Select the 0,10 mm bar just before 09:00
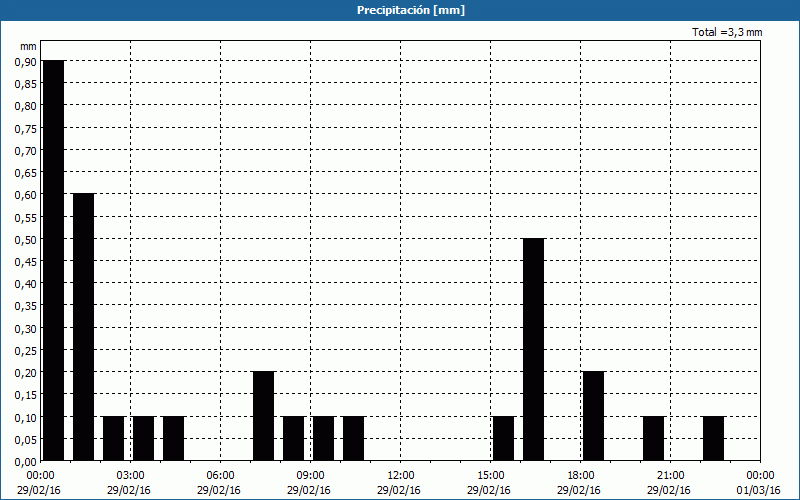Screen dimensions: 800x500 pos(294,438)
